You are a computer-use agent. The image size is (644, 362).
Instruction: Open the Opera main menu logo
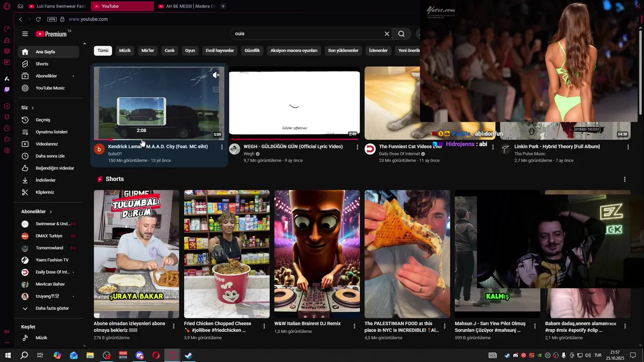click(x=7, y=6)
